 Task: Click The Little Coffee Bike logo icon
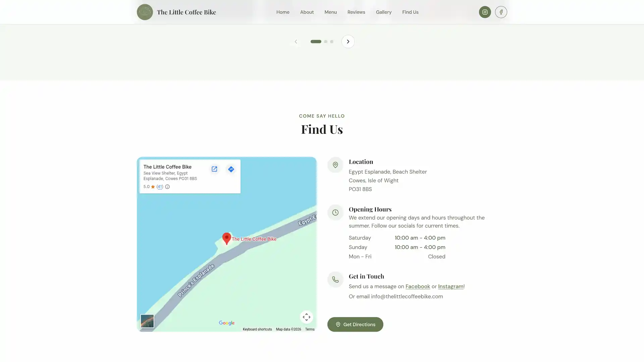coord(145,12)
